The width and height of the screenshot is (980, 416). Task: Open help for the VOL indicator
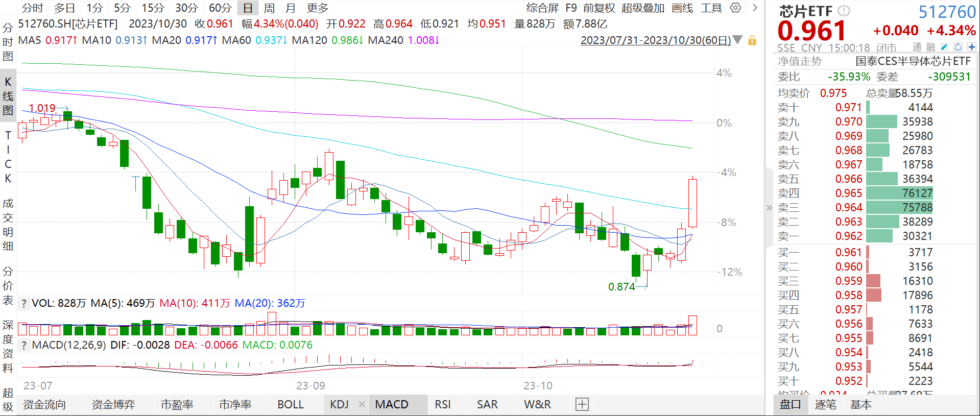[x=24, y=304]
